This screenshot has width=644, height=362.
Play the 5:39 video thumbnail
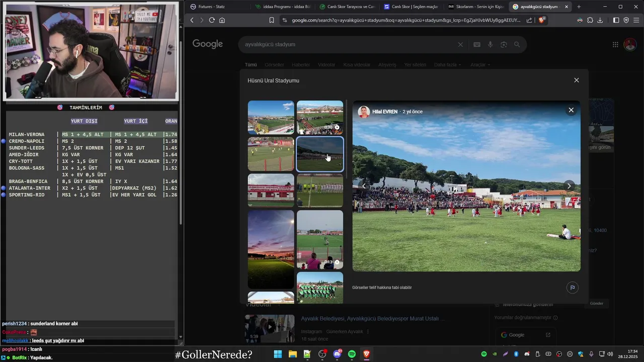(x=270, y=329)
